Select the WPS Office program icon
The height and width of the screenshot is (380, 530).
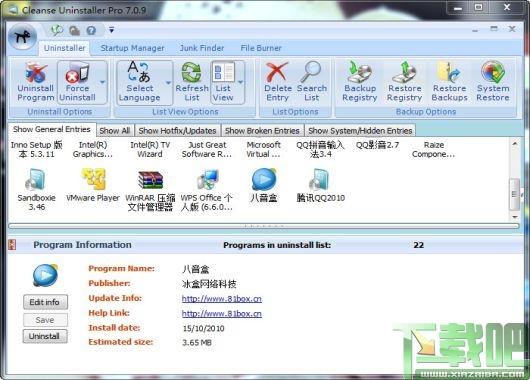coord(208,179)
